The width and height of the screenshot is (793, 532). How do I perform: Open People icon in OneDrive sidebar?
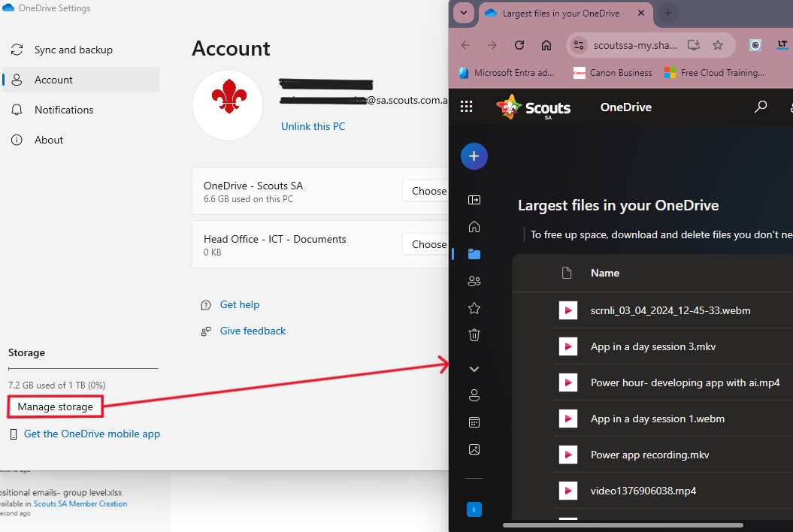[x=474, y=395]
